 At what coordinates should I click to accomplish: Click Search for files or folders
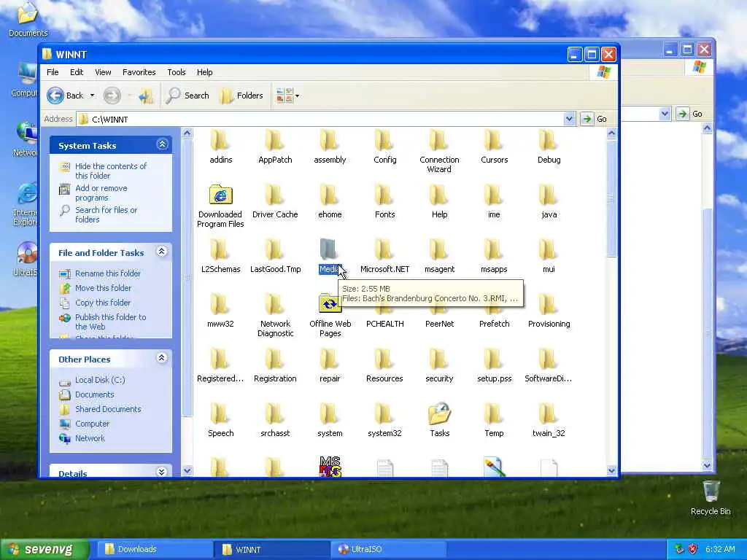click(107, 215)
